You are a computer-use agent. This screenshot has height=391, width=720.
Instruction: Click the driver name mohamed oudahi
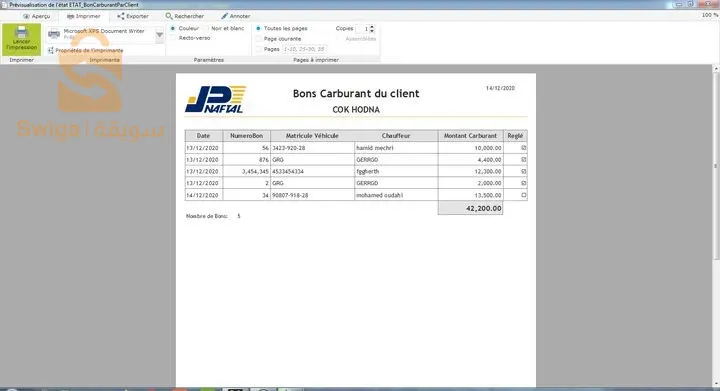(x=379, y=195)
